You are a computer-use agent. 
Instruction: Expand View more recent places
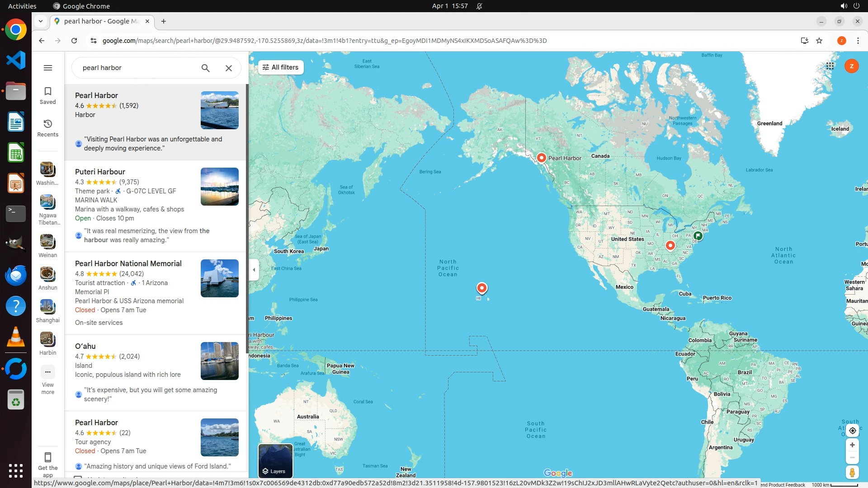click(x=48, y=372)
